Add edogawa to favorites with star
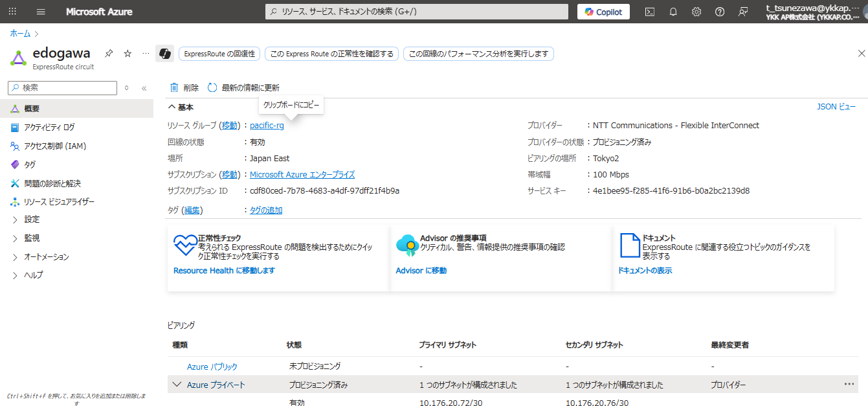The height and width of the screenshot is (406, 868). (x=128, y=53)
